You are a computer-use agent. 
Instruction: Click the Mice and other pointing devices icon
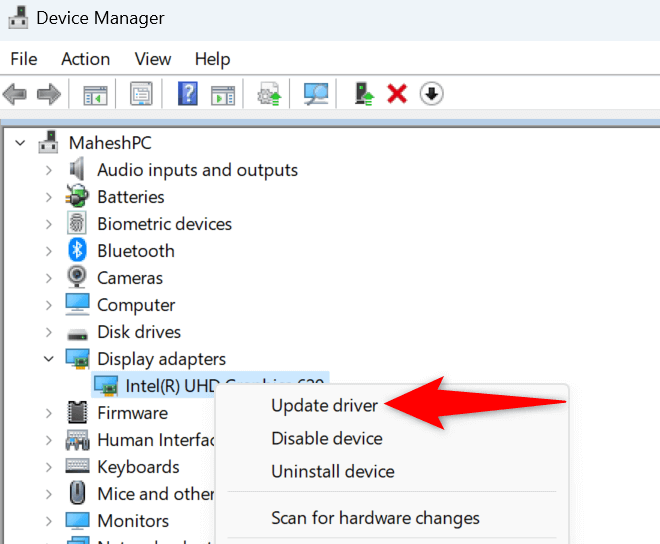click(77, 493)
